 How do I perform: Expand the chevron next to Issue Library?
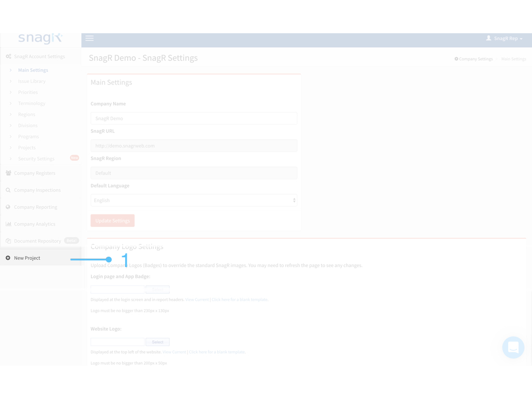click(x=10, y=81)
